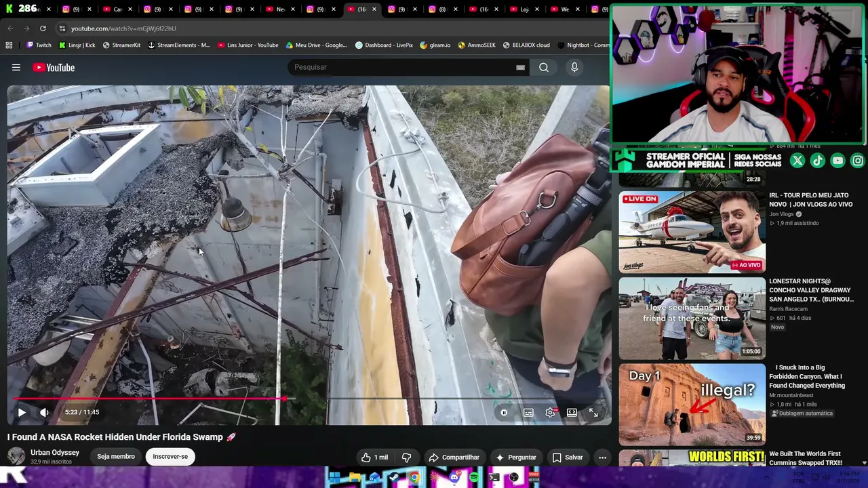Open 'We Built The Worlds First Cummins' title
Screen dimensions: 868x488
[x=806, y=458]
